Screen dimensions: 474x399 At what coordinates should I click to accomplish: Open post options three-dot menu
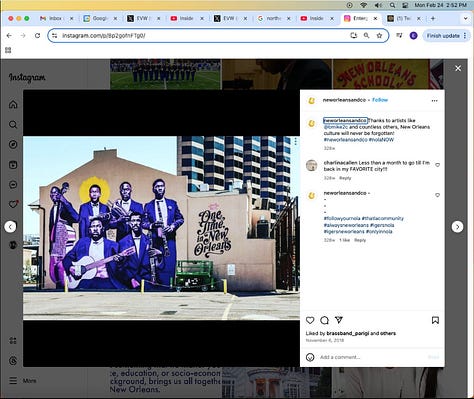(x=434, y=100)
